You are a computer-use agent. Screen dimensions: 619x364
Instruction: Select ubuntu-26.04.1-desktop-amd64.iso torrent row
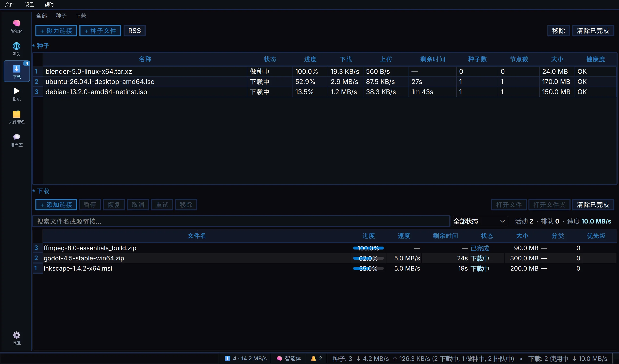325,82
